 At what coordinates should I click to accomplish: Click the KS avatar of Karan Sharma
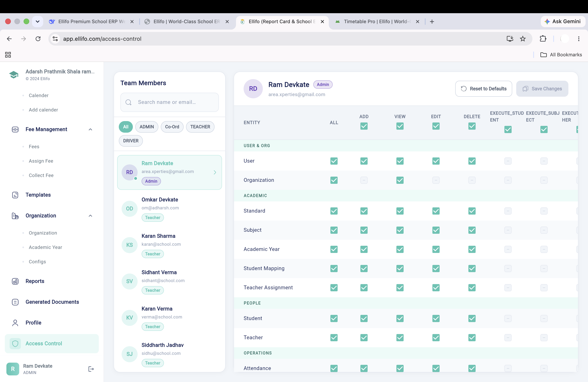point(129,245)
